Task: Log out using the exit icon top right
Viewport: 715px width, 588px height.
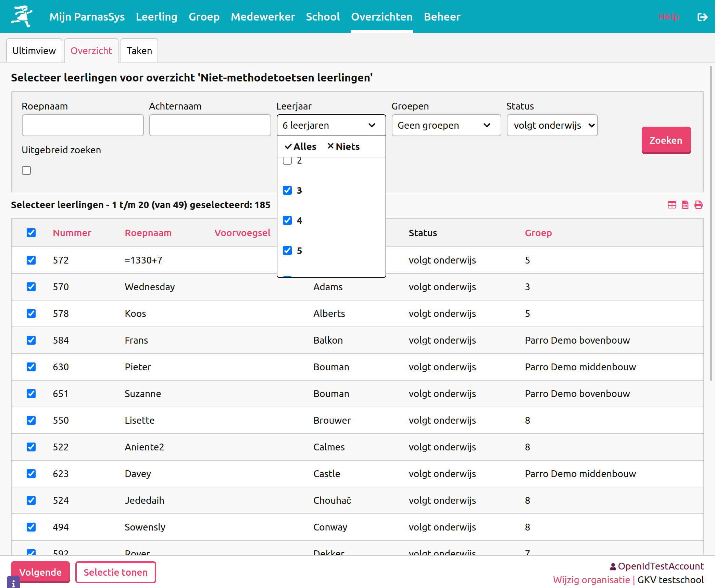Action: (x=703, y=16)
